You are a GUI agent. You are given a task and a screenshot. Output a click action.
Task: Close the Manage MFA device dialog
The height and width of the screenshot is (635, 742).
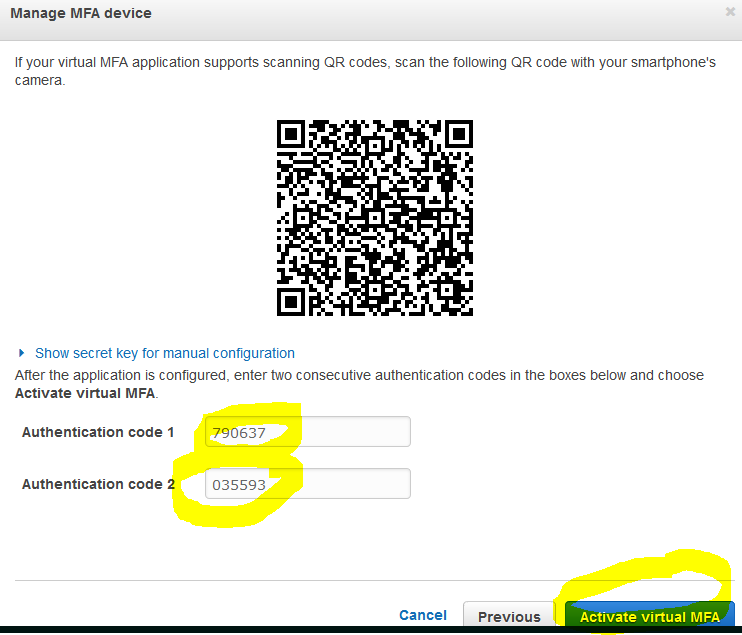pos(730,12)
